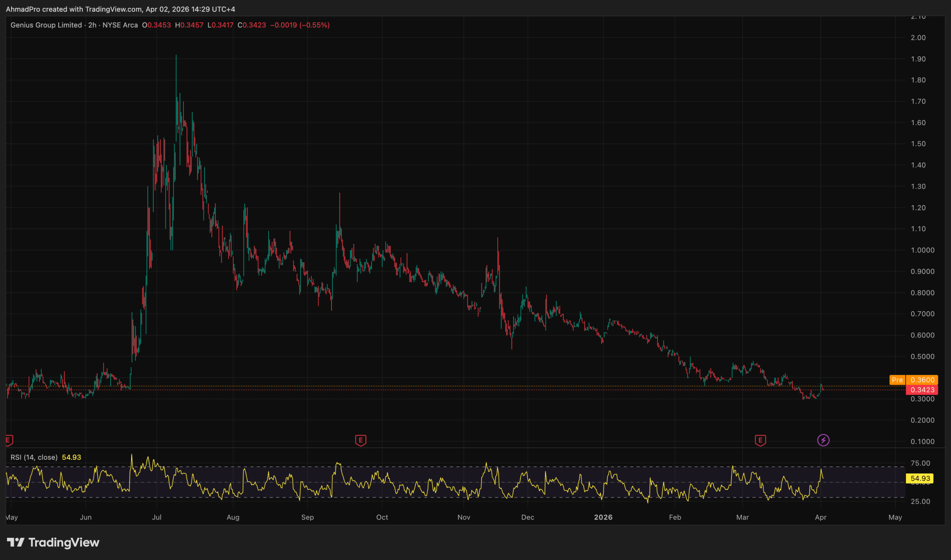This screenshot has width=951, height=560.
Task: Click the AhmadPro created with TradingView.com header
Action: (120, 9)
